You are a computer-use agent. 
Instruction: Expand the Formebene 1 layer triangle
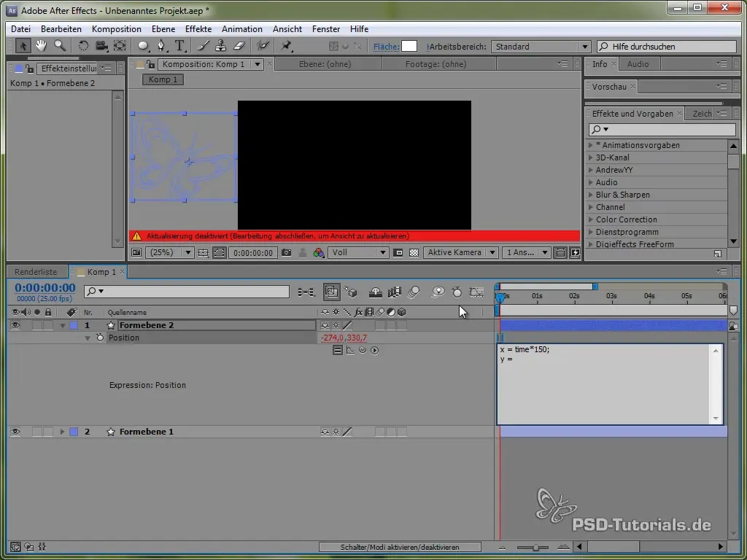pyautogui.click(x=62, y=432)
